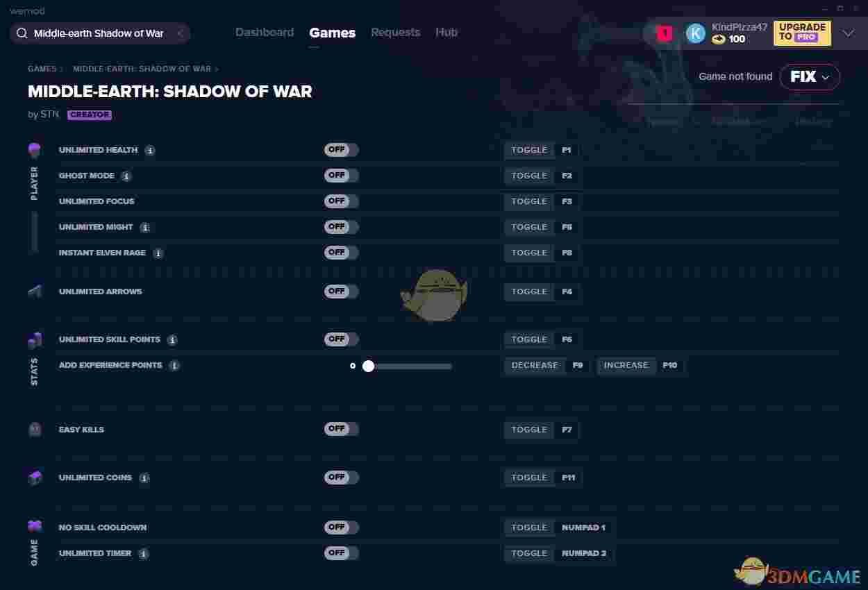Screen dimensions: 868x590
Task: Click the search magnifier icon
Action: (x=22, y=33)
